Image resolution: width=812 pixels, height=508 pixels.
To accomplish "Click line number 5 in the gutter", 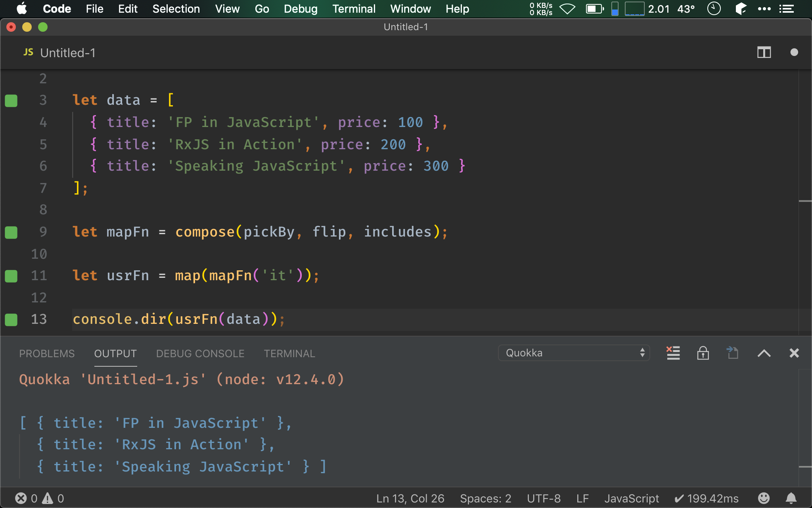I will tap(43, 144).
